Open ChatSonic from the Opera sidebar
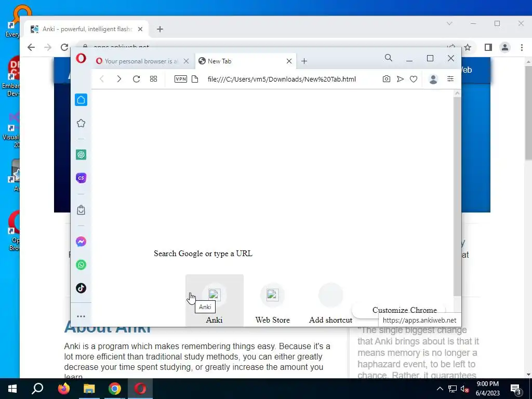 click(x=81, y=178)
